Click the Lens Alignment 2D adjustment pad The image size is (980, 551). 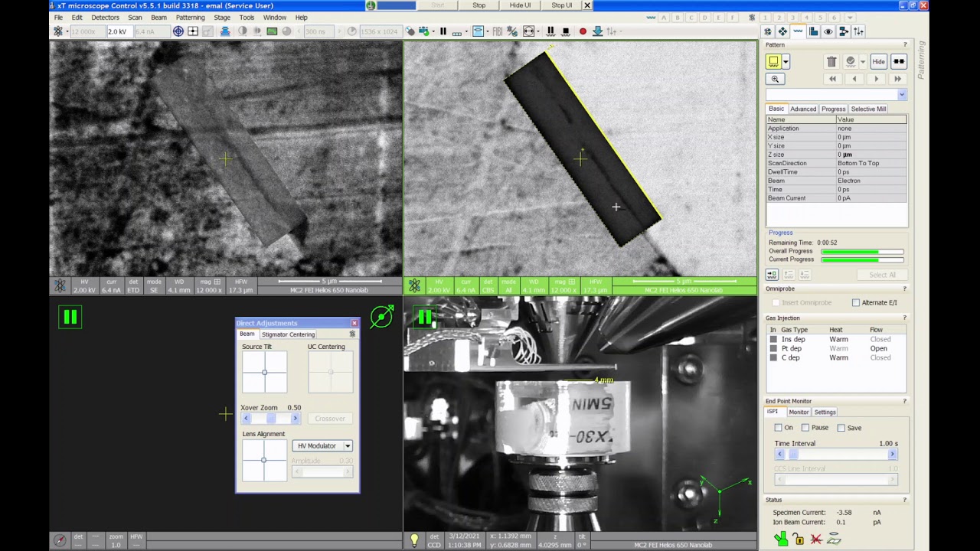[x=264, y=460]
